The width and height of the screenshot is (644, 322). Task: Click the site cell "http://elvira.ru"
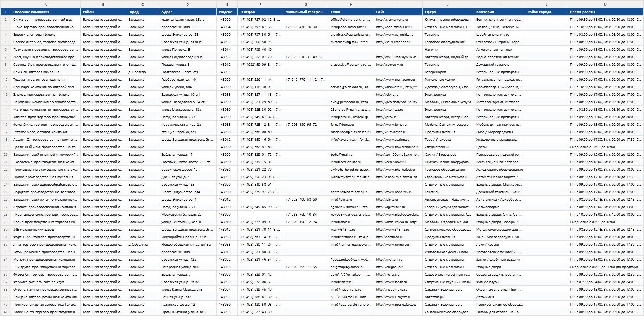coord(398,95)
